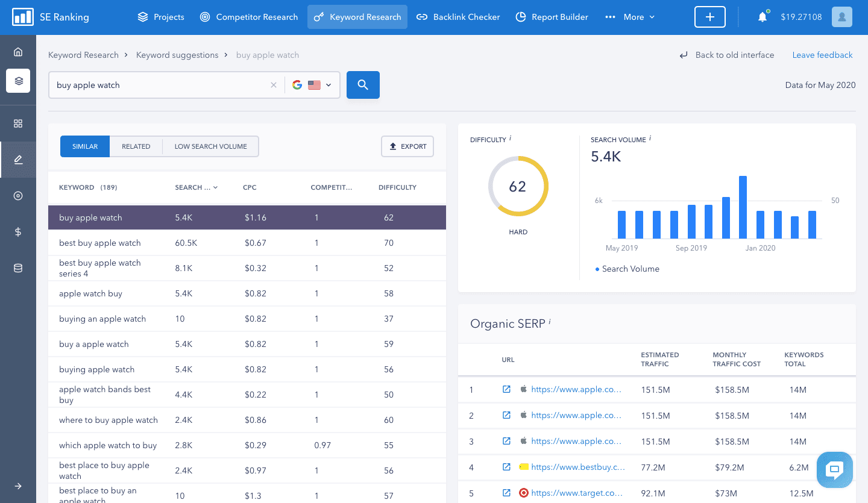Click the blue magnifier search button
This screenshot has height=503, width=868.
363,85
